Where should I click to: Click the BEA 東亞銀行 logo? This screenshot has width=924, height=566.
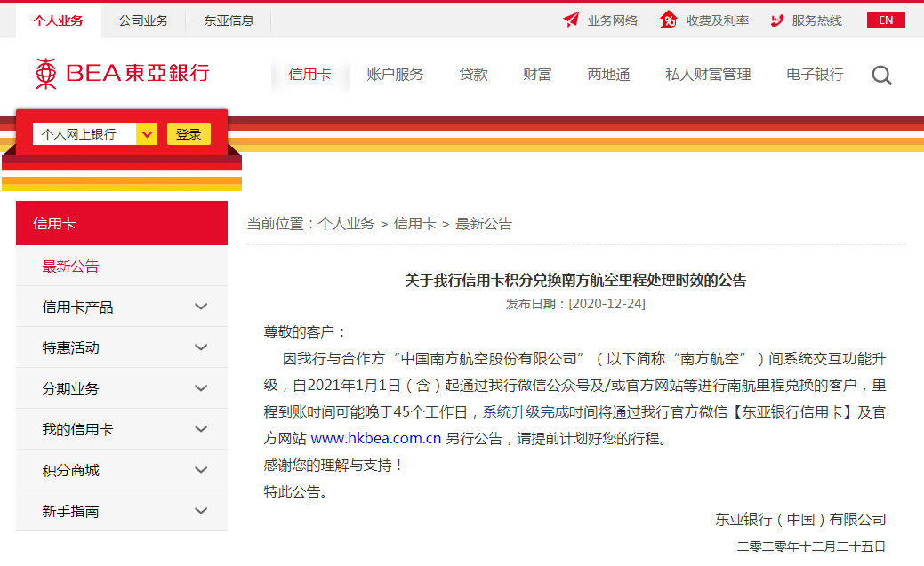point(122,74)
